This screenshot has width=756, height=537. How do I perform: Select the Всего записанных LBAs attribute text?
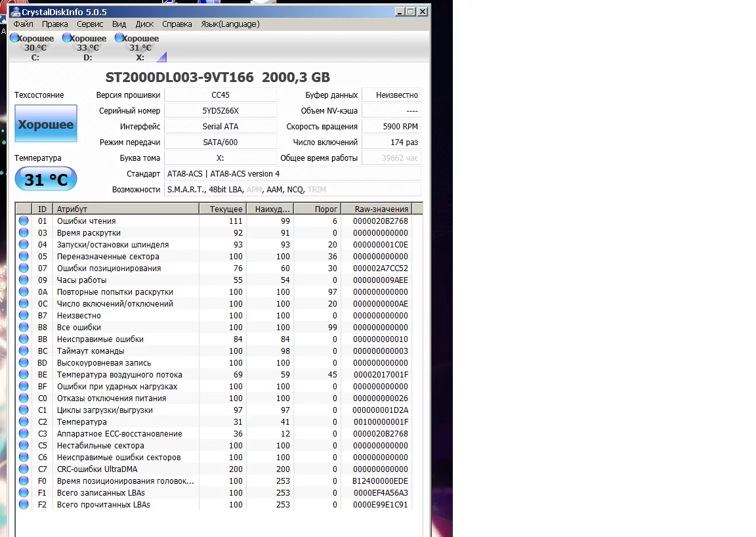coord(101,492)
